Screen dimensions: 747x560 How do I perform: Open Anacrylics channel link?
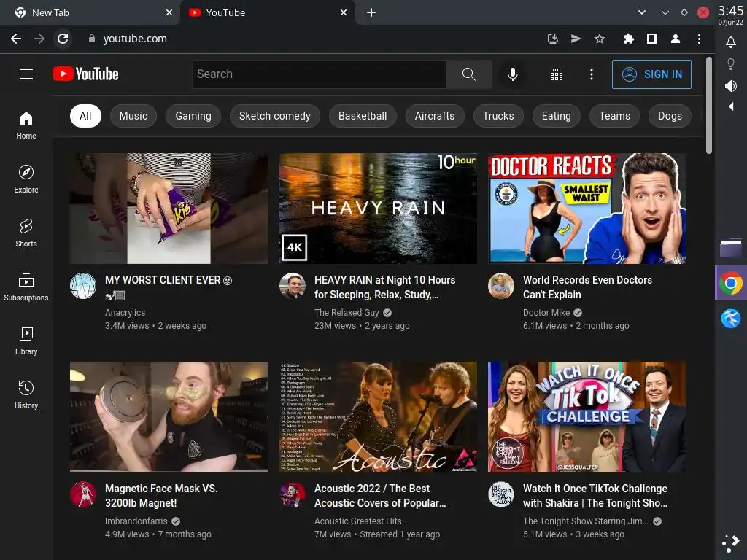click(x=125, y=312)
